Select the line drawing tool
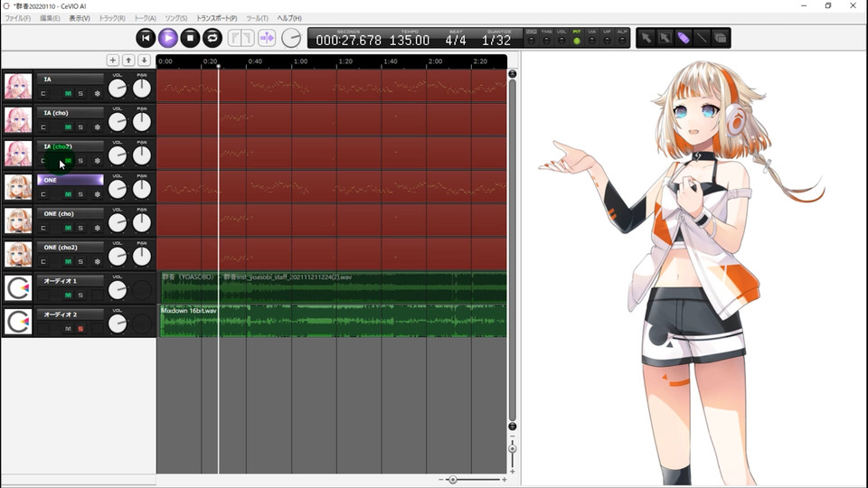868x488 pixels. [x=702, y=38]
